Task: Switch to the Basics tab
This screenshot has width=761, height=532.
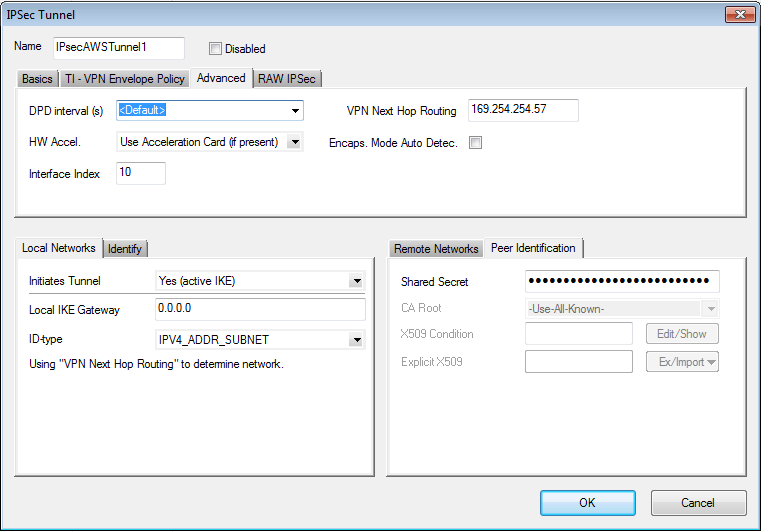Action: [37, 79]
